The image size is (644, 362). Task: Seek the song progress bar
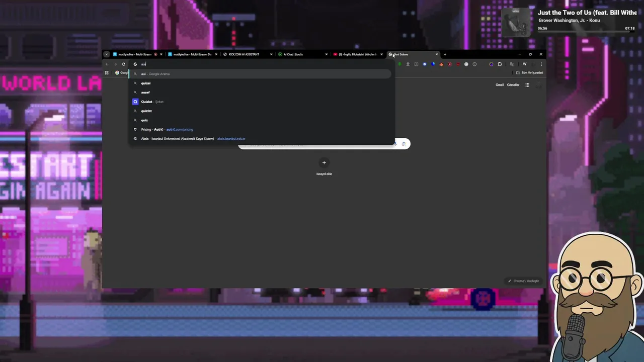point(587,32)
